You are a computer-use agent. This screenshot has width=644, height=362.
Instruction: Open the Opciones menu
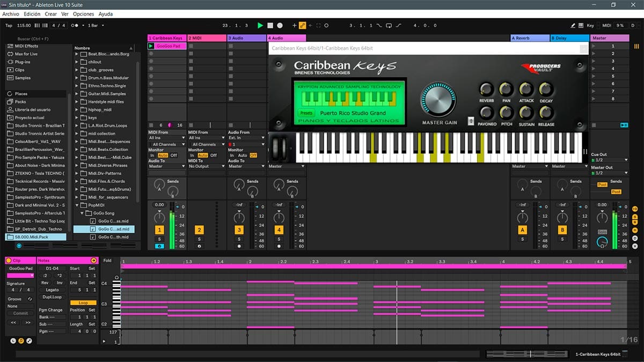[x=83, y=14]
